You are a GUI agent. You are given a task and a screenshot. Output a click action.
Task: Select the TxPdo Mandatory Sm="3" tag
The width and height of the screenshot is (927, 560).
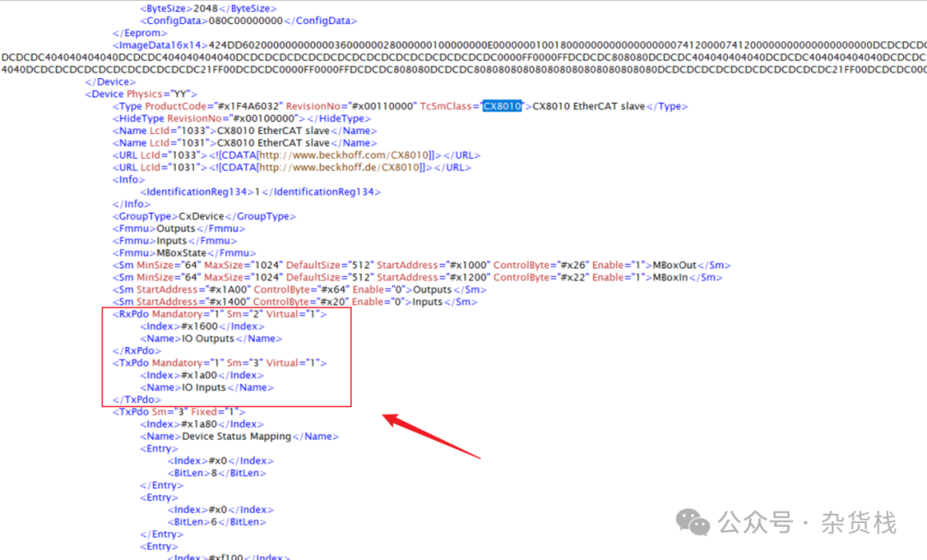(220, 364)
